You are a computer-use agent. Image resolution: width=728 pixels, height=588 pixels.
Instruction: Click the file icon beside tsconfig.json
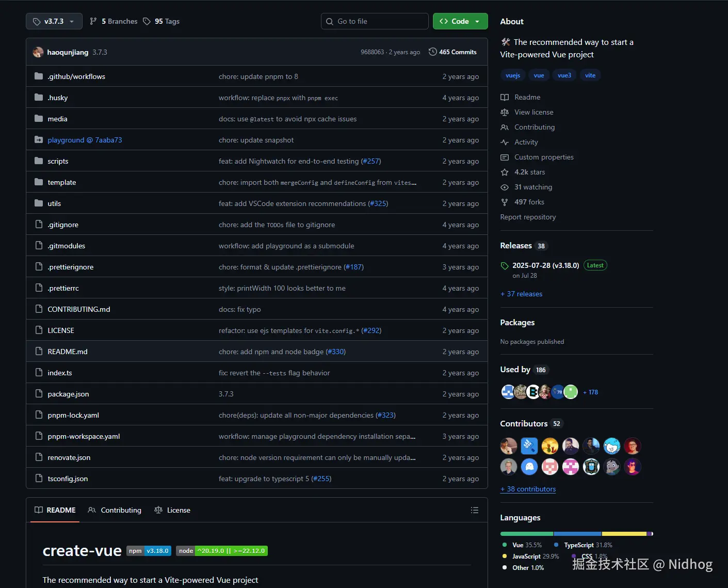click(39, 479)
